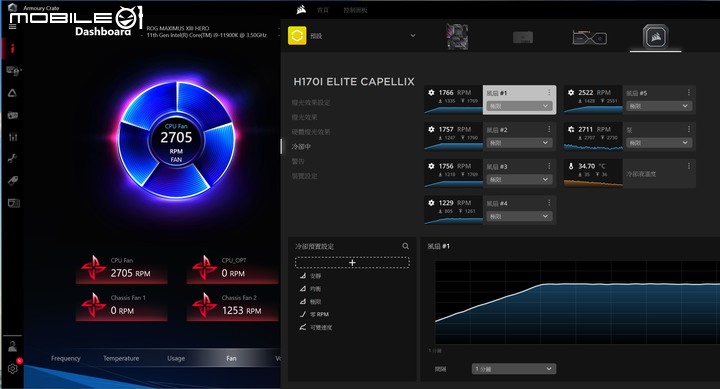Open the price tag deals icon
The height and width of the screenshot is (389, 720).
click(13, 180)
